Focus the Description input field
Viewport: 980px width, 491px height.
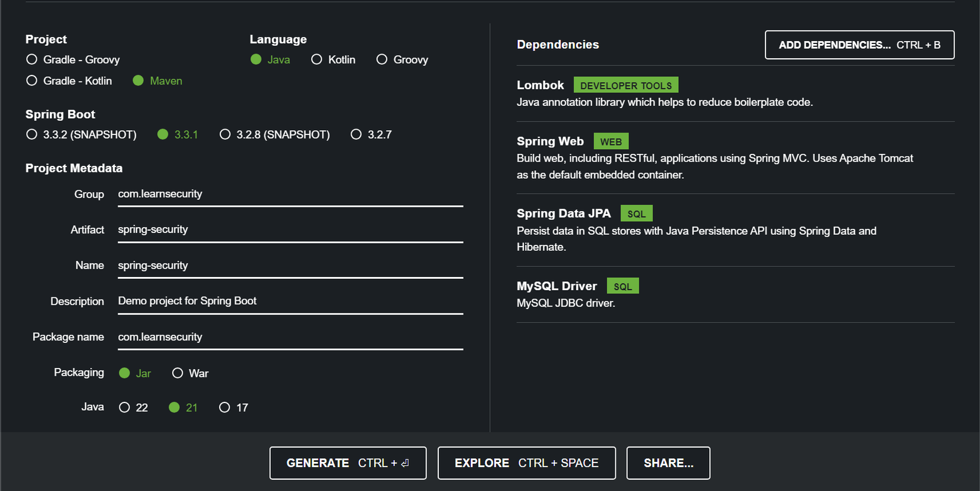pos(290,301)
